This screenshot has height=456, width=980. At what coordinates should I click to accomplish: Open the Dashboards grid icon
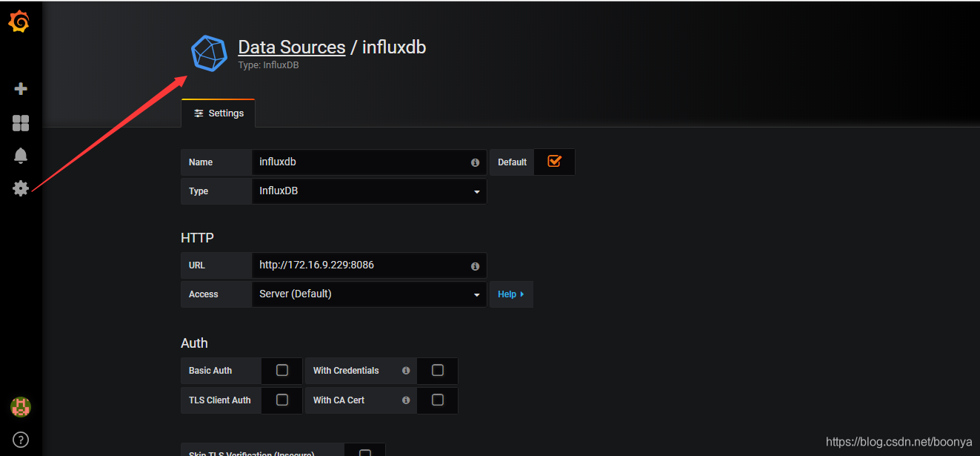(x=21, y=123)
